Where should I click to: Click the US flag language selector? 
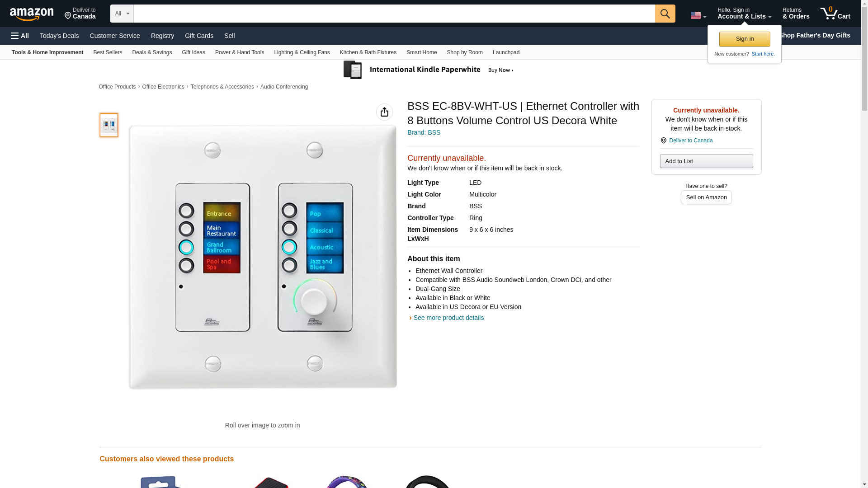coord(698,15)
